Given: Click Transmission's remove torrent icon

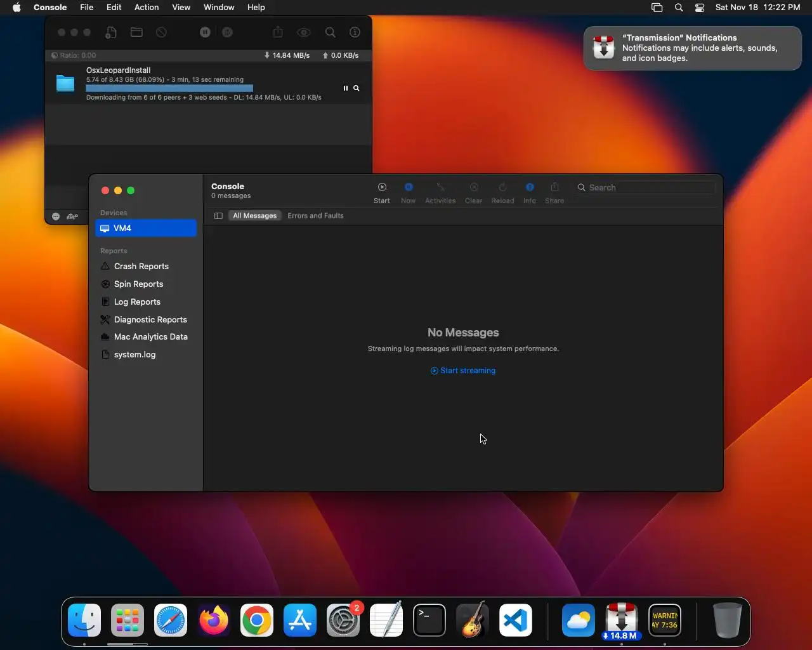Looking at the screenshot, I should [162, 32].
